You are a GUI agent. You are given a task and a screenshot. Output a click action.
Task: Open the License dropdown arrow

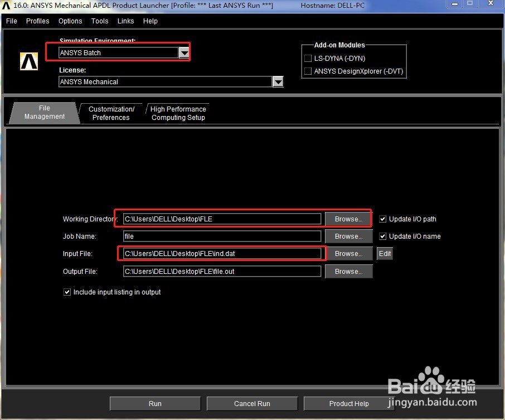click(x=278, y=82)
